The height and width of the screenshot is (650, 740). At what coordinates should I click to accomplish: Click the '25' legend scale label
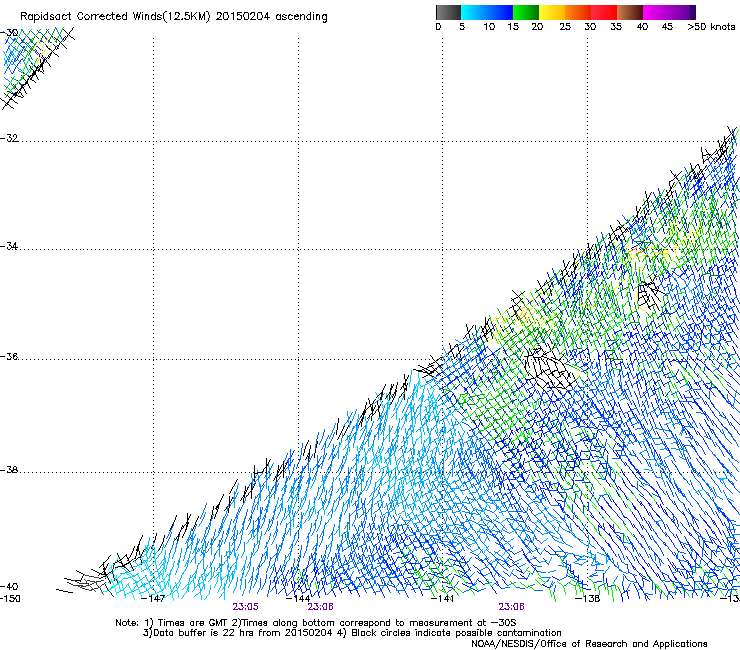pos(565,27)
